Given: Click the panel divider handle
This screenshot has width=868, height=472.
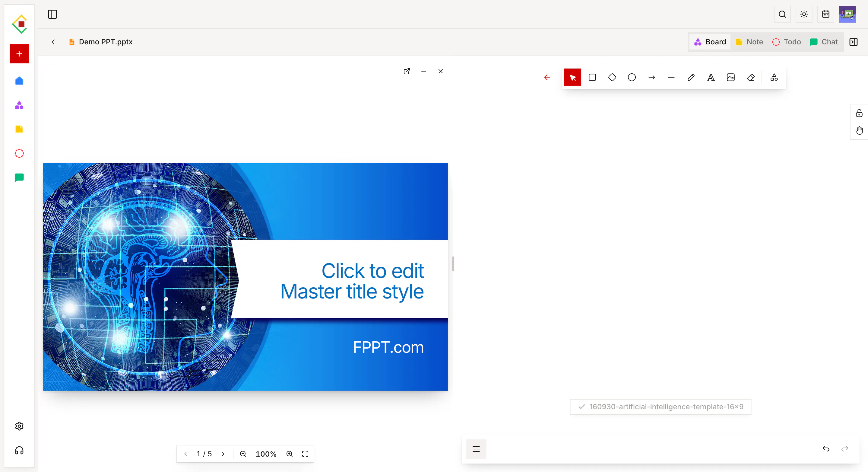Looking at the screenshot, I should pos(453,264).
